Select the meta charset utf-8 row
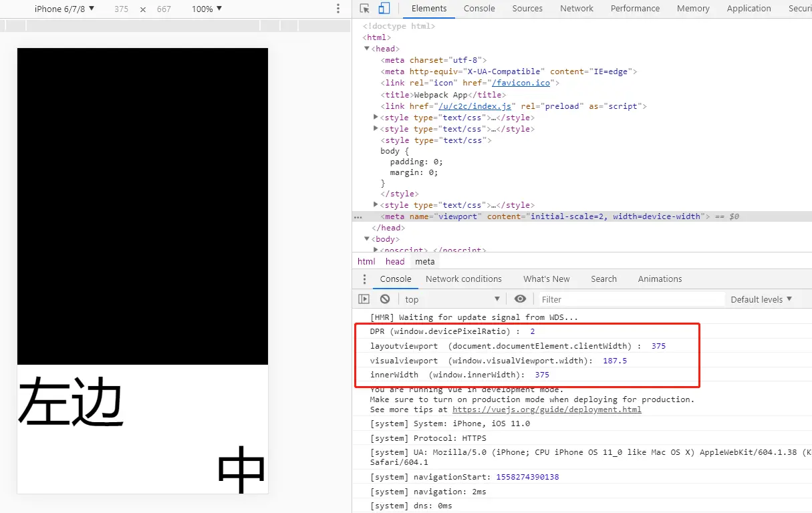The image size is (812, 513). pos(434,60)
